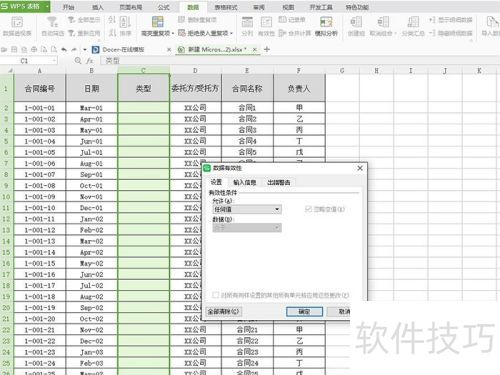Expand the WPS 表格 application menu arrow
Screen dimensions: 500x375
47,6
